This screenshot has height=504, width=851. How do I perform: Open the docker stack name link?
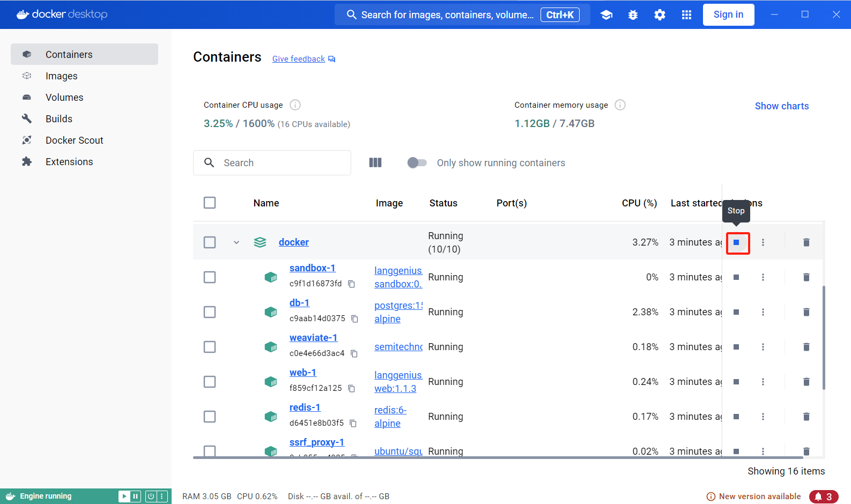click(x=294, y=242)
